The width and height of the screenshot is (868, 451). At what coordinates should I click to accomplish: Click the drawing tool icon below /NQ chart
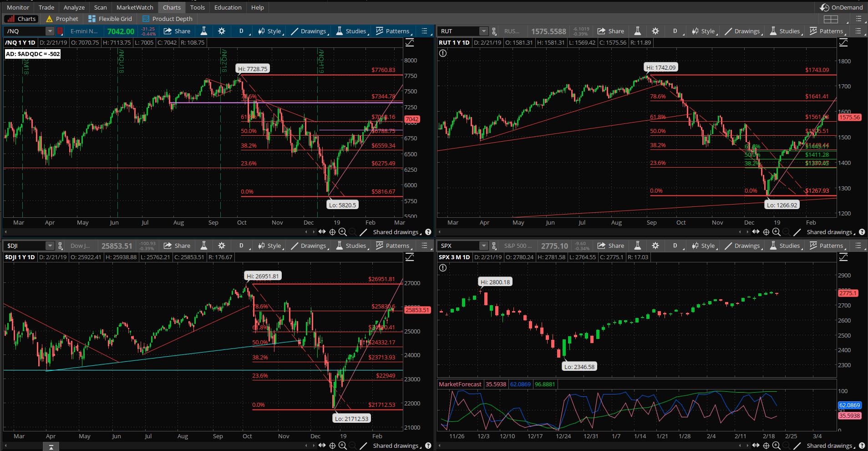pyautogui.click(x=363, y=232)
